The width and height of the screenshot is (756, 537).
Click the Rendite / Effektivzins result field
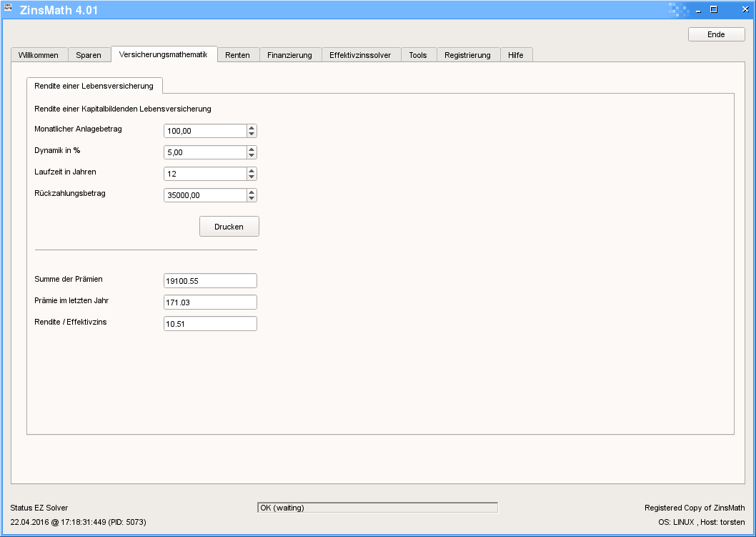pos(210,324)
